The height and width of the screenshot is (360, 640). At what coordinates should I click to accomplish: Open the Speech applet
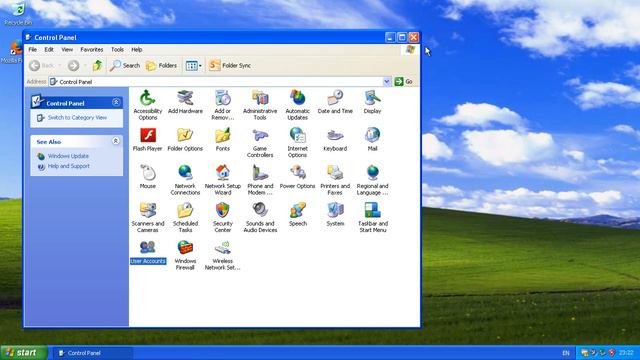pyautogui.click(x=298, y=215)
